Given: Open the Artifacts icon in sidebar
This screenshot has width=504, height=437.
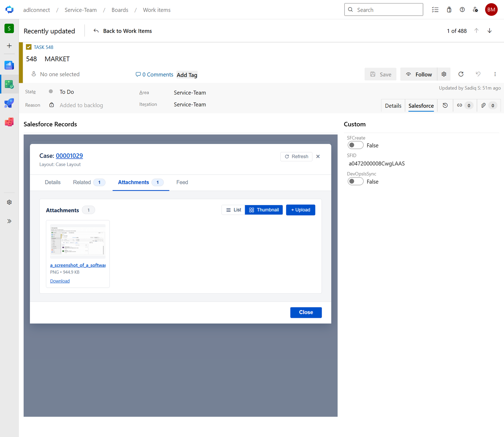Looking at the screenshot, I should [x=9, y=122].
